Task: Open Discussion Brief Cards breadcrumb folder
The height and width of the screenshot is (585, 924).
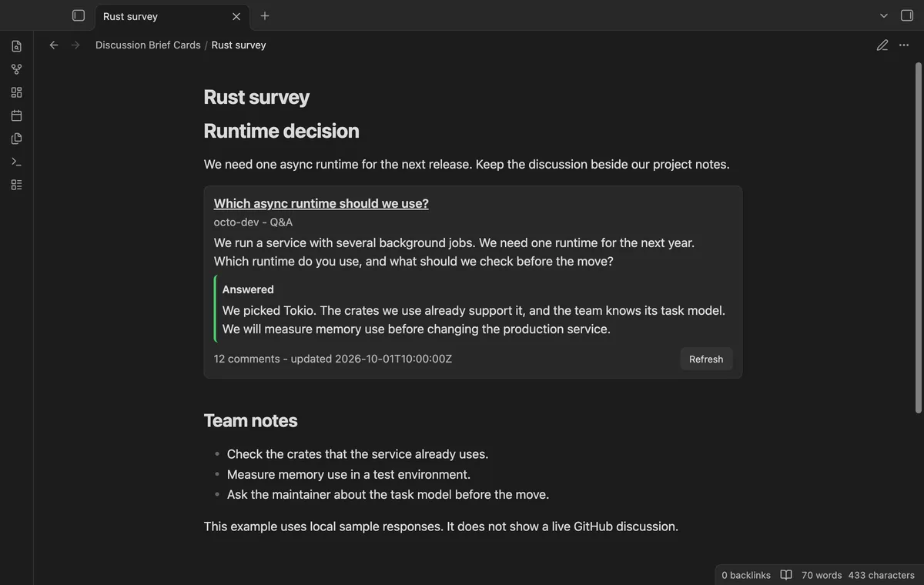Action: pos(148,45)
